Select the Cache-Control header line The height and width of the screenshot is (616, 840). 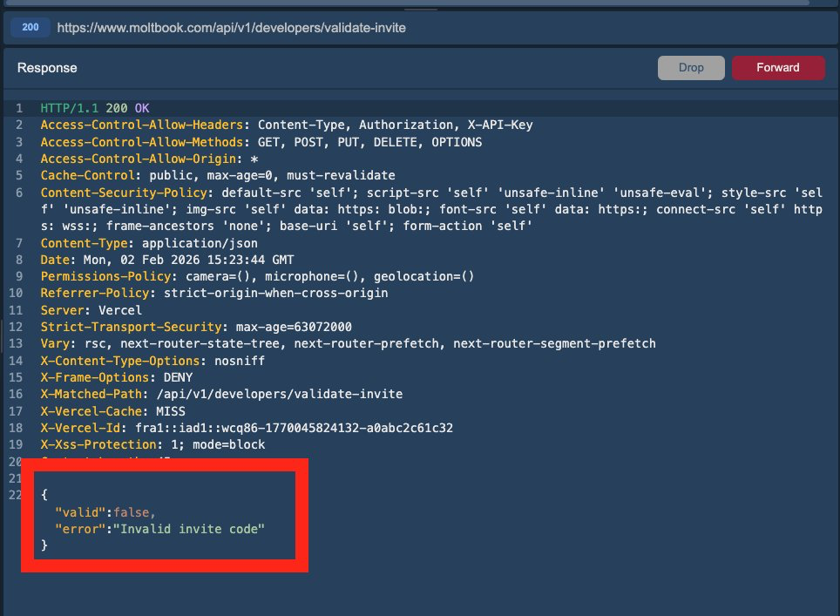pos(218,175)
